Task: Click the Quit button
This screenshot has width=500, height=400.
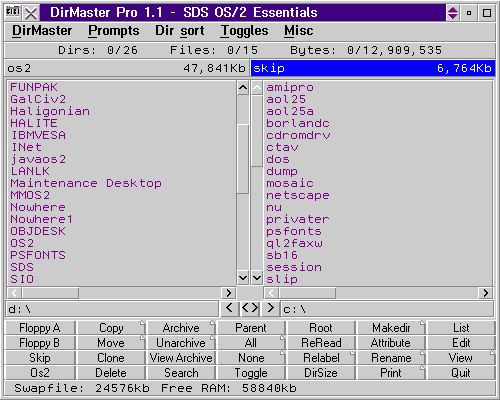Action: [x=461, y=373]
